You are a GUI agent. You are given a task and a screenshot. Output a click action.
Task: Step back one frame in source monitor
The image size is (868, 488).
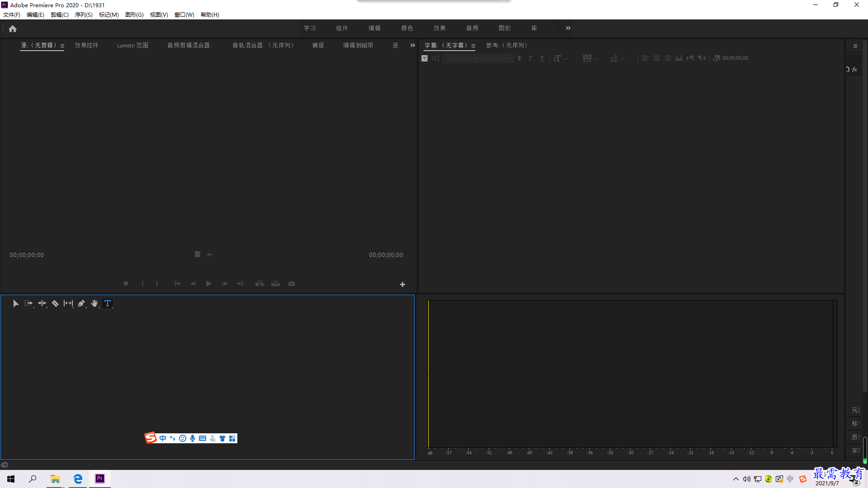click(x=193, y=284)
